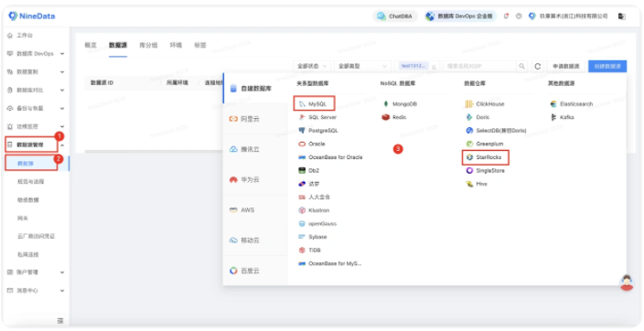
Task: Select 阿里云 category
Action: click(x=255, y=119)
